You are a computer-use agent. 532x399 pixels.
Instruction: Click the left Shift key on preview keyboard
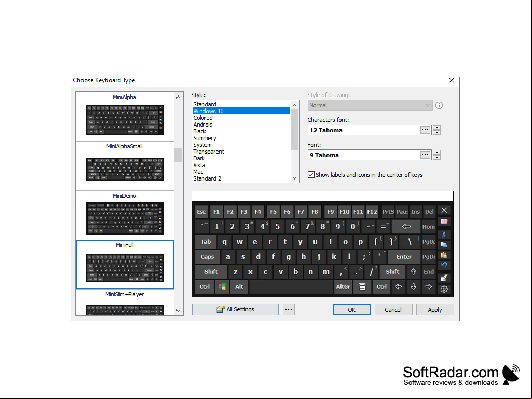coord(211,272)
